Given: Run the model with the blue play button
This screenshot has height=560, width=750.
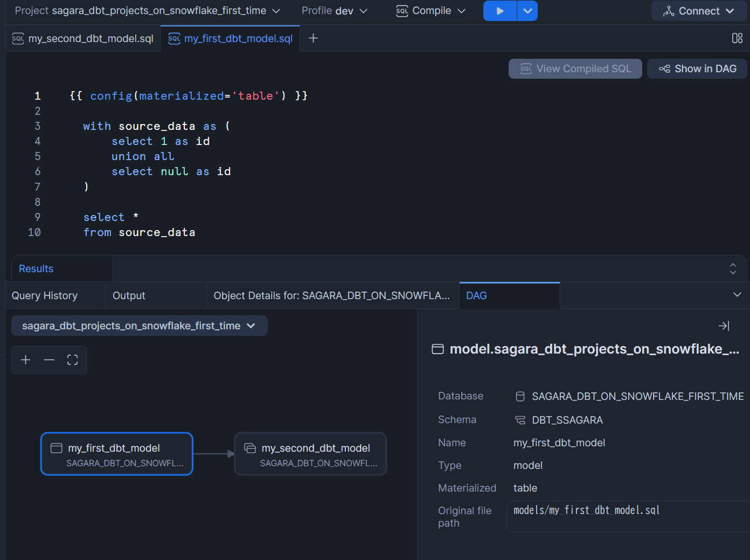Looking at the screenshot, I should [499, 11].
